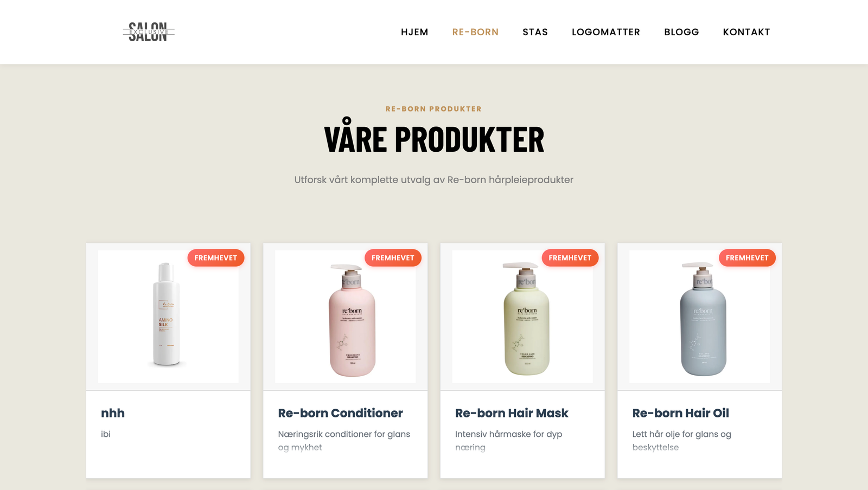Open the nhh product title
The height and width of the screenshot is (490, 868).
(x=113, y=413)
